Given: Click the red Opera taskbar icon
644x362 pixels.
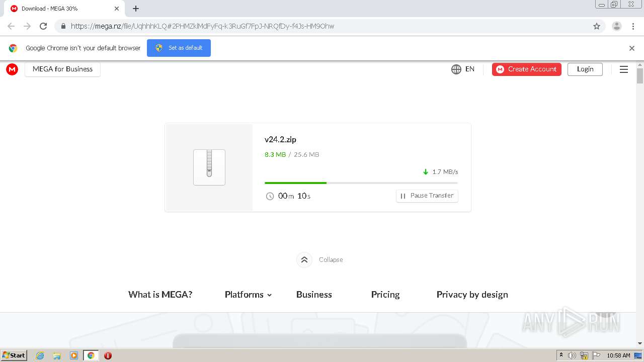Looking at the screenshot, I should pos(108,355).
